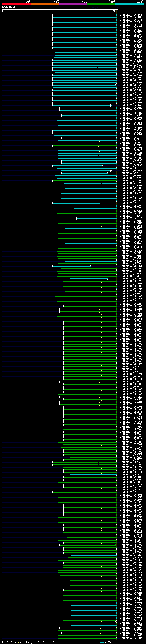Select hit UniRef100_Q42008

click(131, 278)
